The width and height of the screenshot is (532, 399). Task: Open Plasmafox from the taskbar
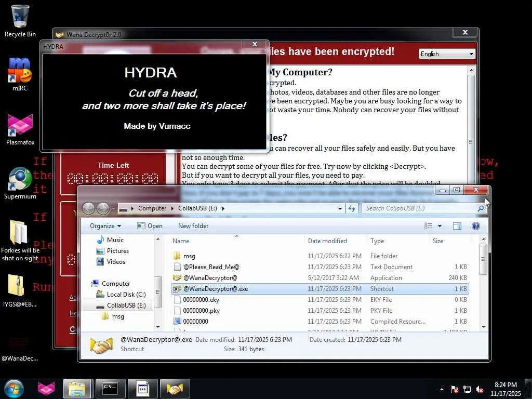tap(46, 389)
